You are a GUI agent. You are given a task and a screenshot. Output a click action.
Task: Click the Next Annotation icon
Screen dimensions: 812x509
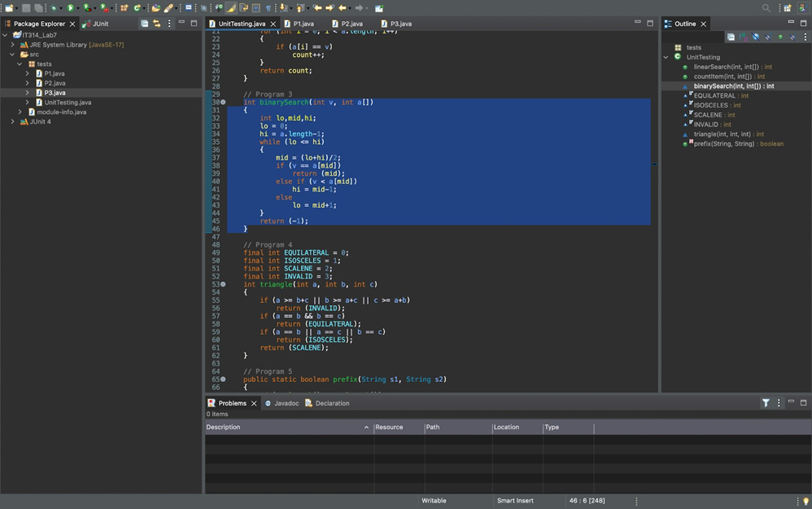(283, 8)
